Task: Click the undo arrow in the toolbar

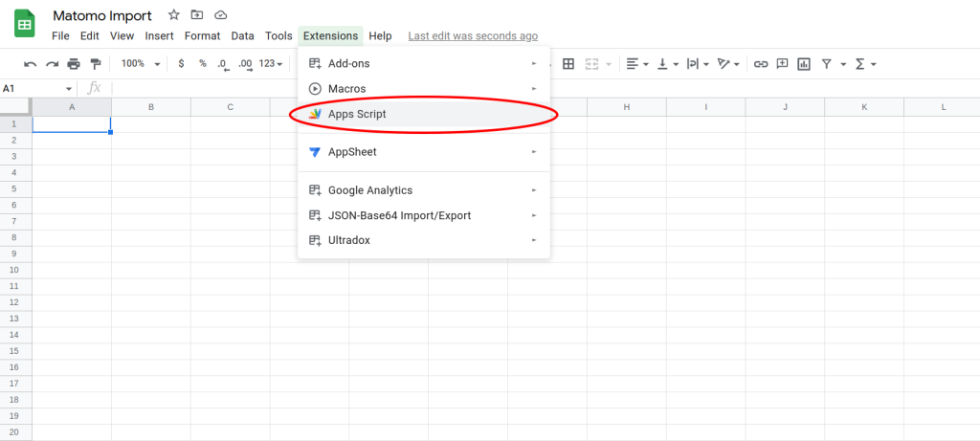Action: [31, 64]
